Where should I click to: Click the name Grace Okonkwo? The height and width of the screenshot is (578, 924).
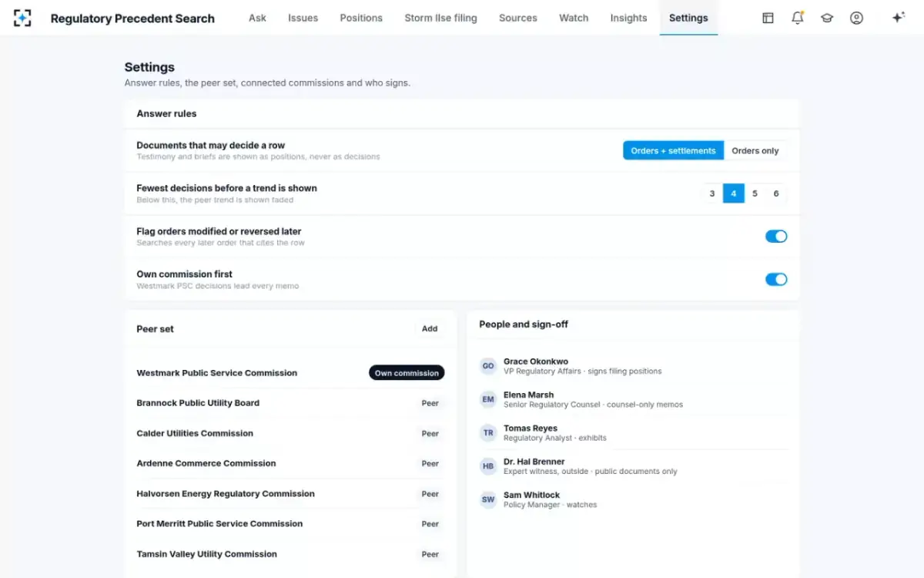536,361
